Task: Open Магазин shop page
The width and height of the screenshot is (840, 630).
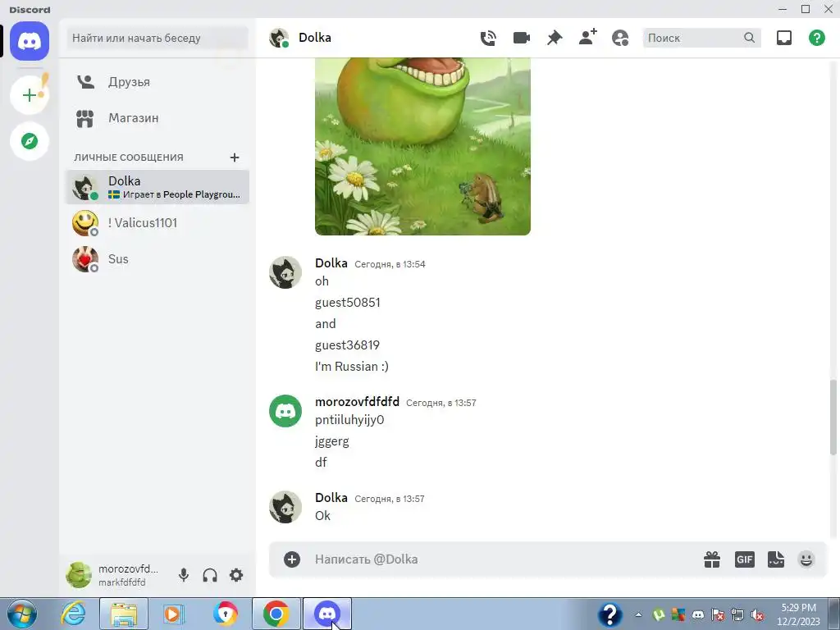Action: tap(157, 118)
